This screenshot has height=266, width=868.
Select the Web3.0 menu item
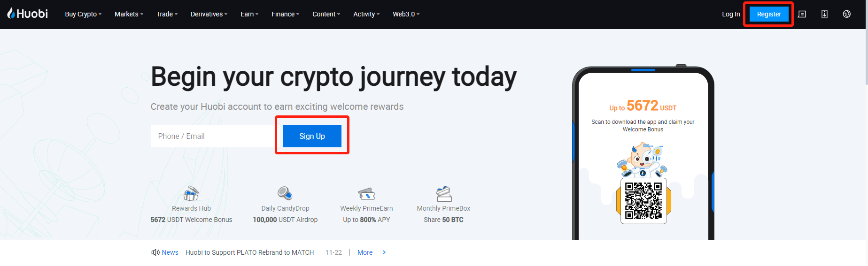coord(406,14)
